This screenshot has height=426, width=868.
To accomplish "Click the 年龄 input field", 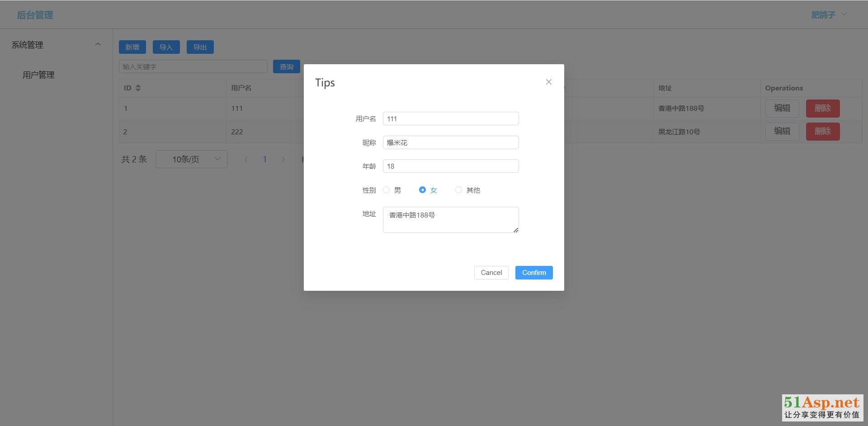I will click(451, 166).
